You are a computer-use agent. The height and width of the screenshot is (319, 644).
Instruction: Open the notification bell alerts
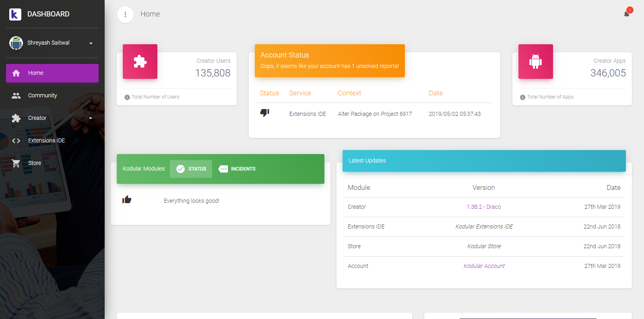(627, 14)
